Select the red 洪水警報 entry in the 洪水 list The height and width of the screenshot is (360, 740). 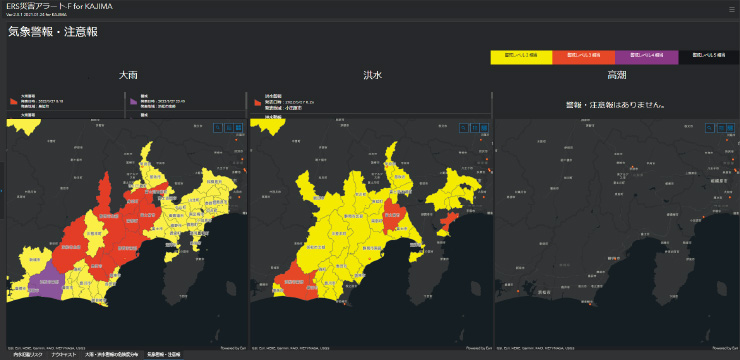click(x=370, y=102)
